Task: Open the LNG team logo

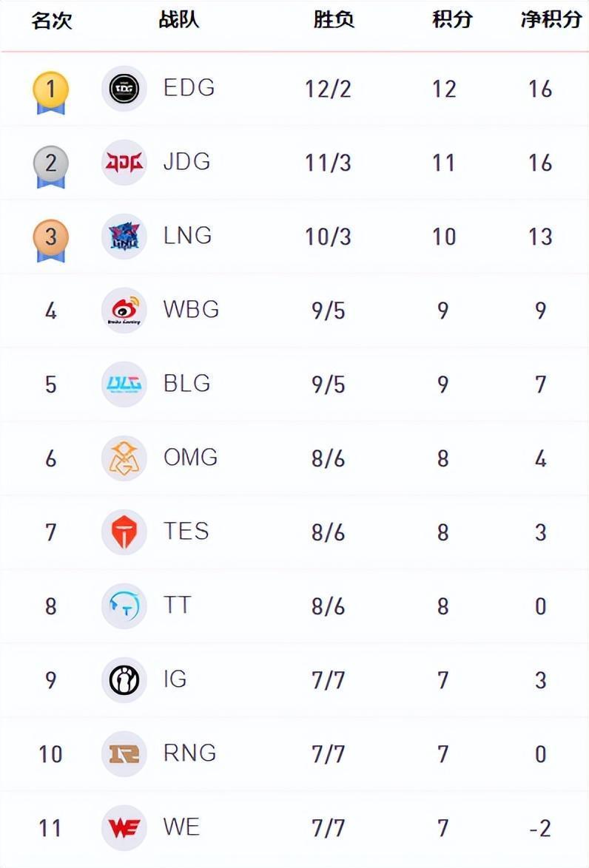Action: [x=124, y=237]
